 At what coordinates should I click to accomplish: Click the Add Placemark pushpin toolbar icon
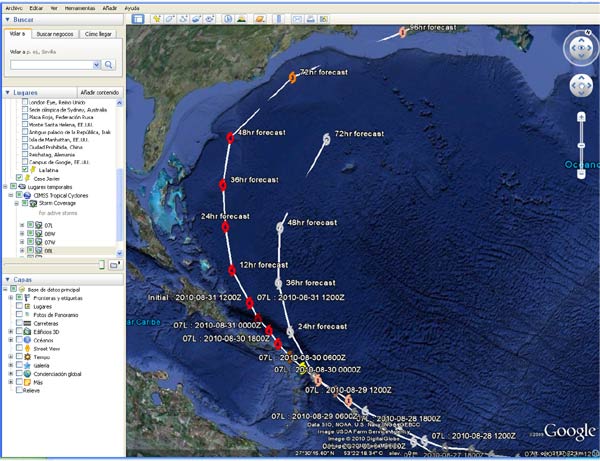pos(157,19)
